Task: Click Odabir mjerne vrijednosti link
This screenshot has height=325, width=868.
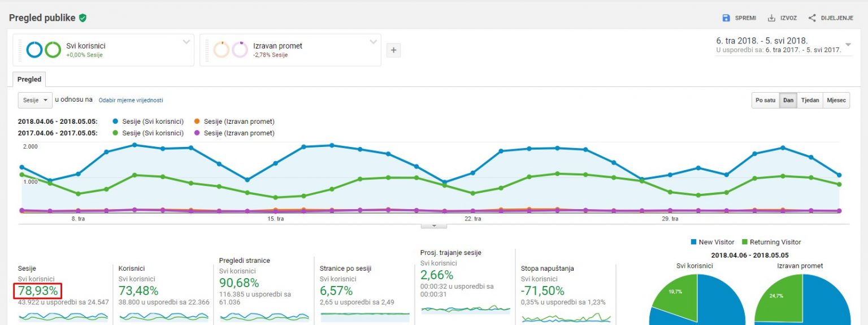Action: [x=131, y=100]
